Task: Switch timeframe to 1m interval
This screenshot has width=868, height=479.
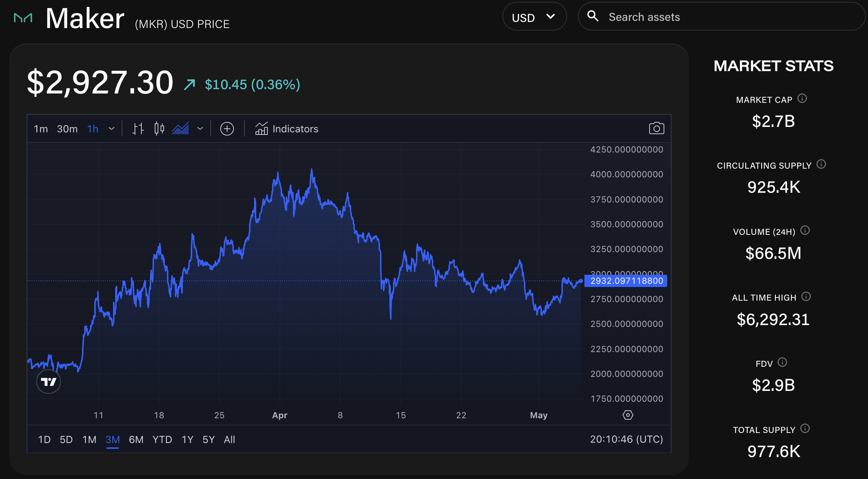Action: [41, 129]
